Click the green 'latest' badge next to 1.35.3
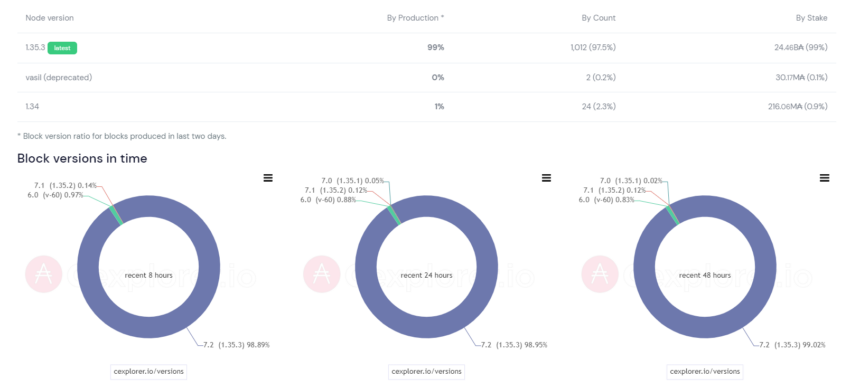 point(62,48)
